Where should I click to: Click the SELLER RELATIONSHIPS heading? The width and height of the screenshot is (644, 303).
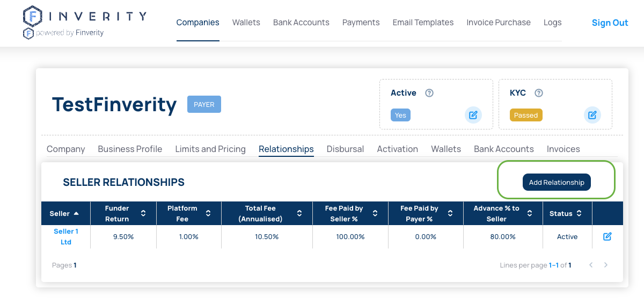pyautogui.click(x=123, y=182)
